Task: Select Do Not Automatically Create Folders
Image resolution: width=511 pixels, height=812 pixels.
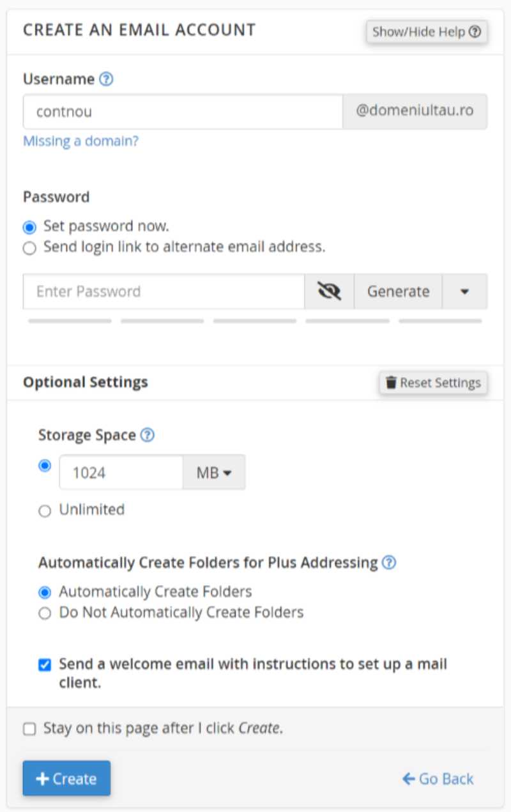Action: click(x=44, y=614)
